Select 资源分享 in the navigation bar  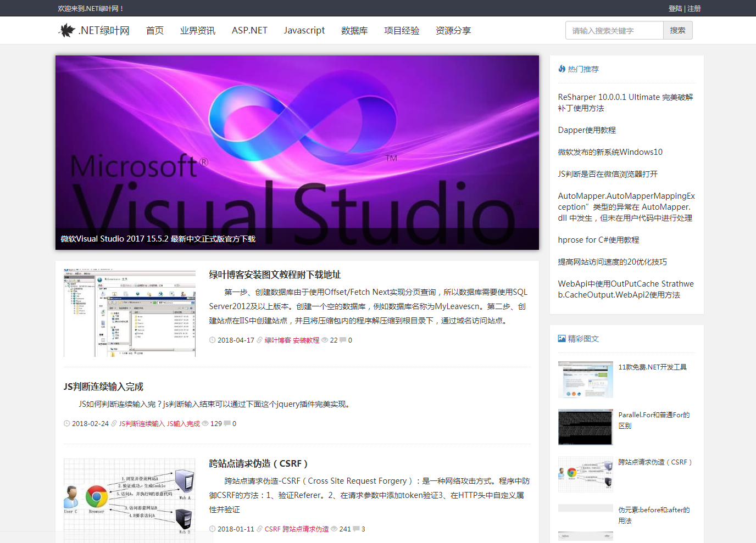453,31
